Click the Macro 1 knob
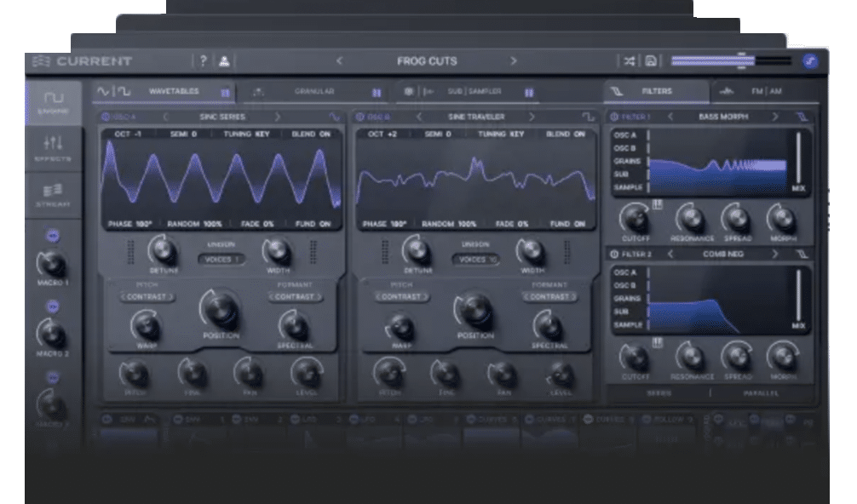This screenshot has width=857, height=504. coord(51,263)
